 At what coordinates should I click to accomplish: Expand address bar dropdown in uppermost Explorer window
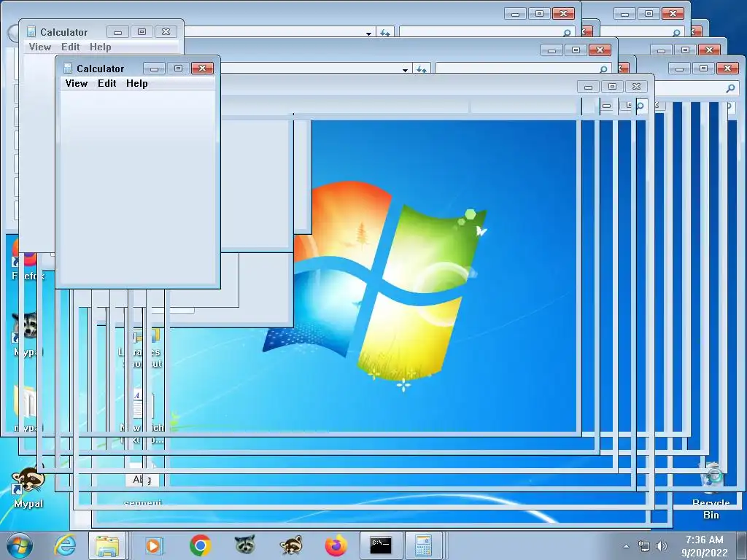[x=368, y=34]
